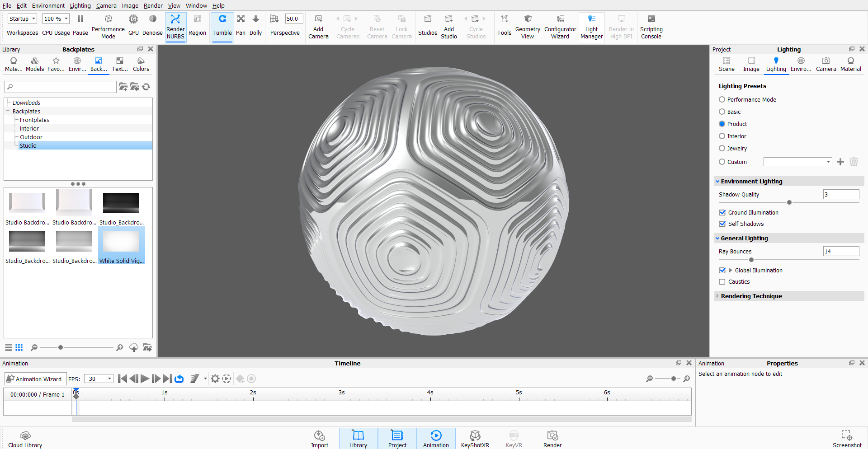Enable the Caustics checkbox

pos(722,282)
